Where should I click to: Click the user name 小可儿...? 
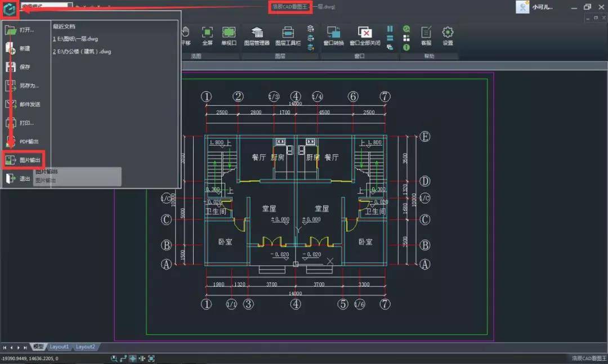(x=542, y=7)
